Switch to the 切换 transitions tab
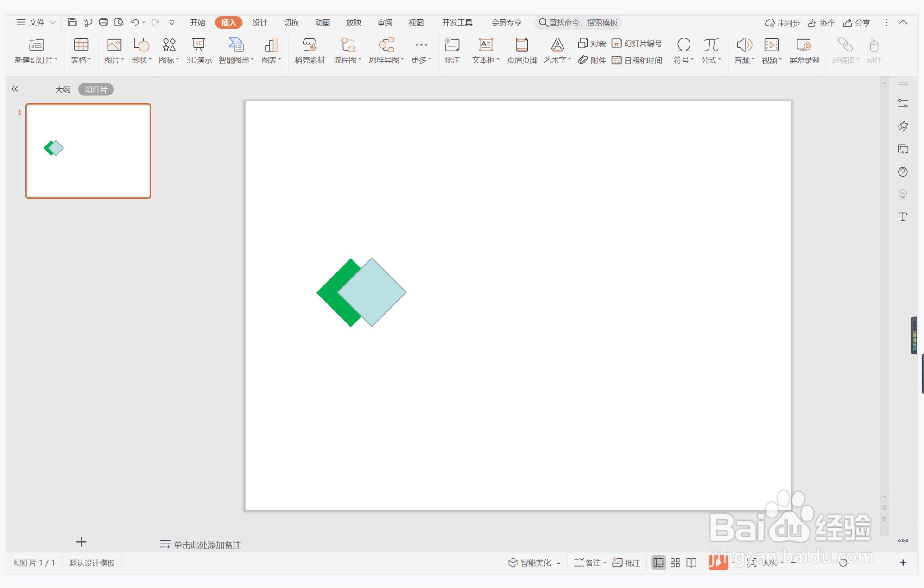The height and width of the screenshot is (588, 924). (291, 22)
